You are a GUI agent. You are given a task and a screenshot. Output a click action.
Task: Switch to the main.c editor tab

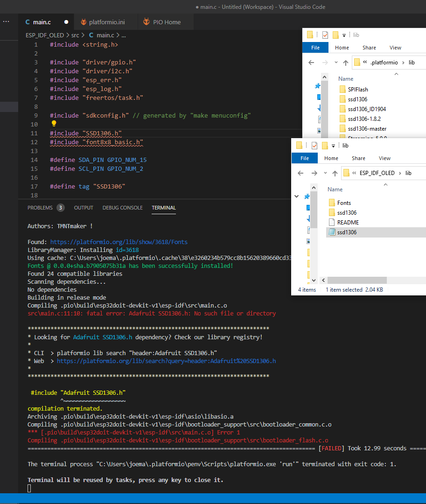pos(42,22)
